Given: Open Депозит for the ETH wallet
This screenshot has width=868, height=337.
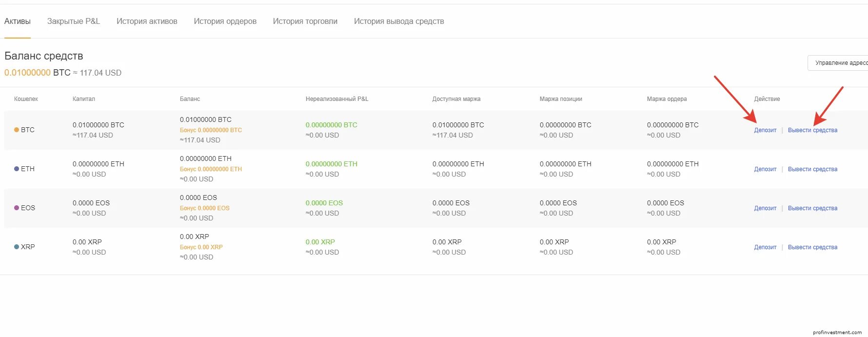Looking at the screenshot, I should click(765, 169).
